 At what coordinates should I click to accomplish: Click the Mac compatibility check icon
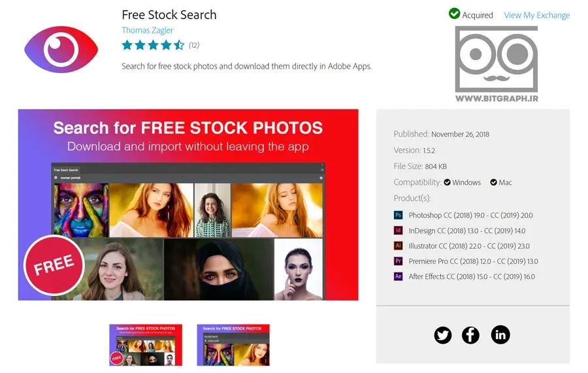tap(493, 182)
